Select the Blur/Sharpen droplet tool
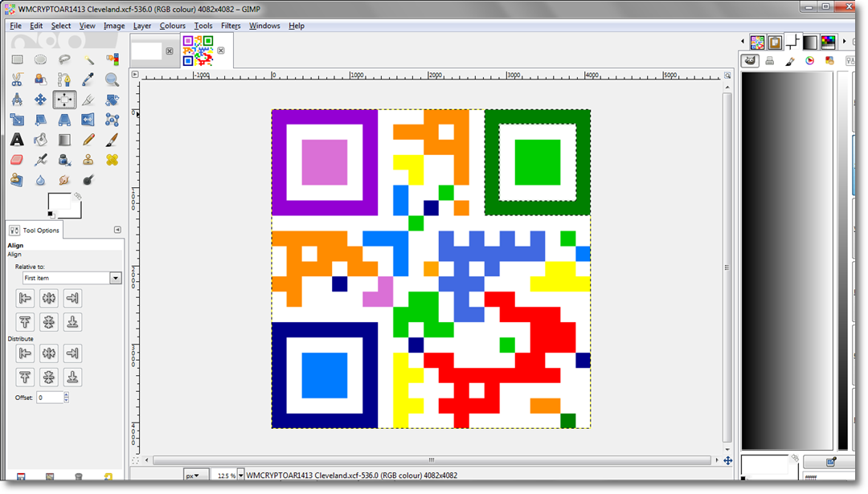Image resolution: width=868 pixels, height=494 pixels. coord(40,180)
